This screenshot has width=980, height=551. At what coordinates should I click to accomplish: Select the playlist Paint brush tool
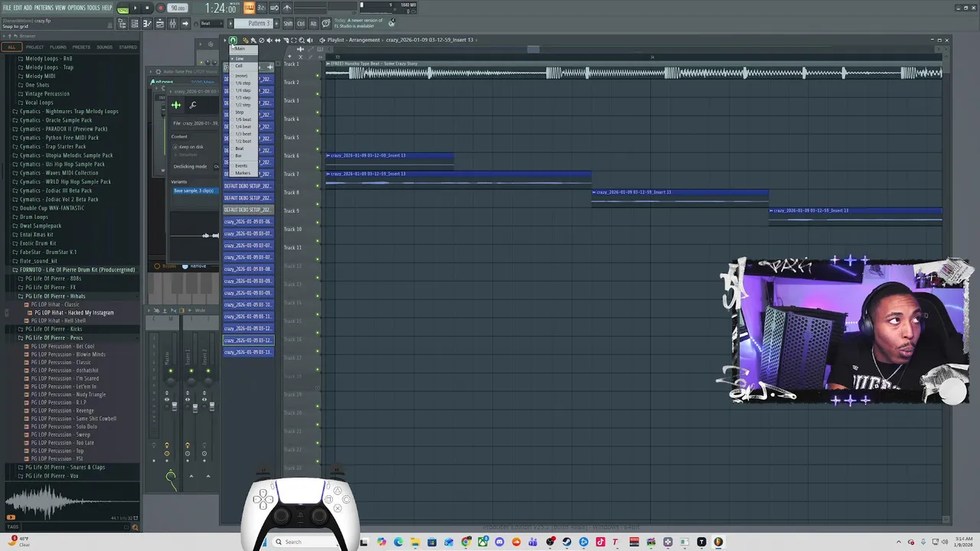click(x=253, y=40)
